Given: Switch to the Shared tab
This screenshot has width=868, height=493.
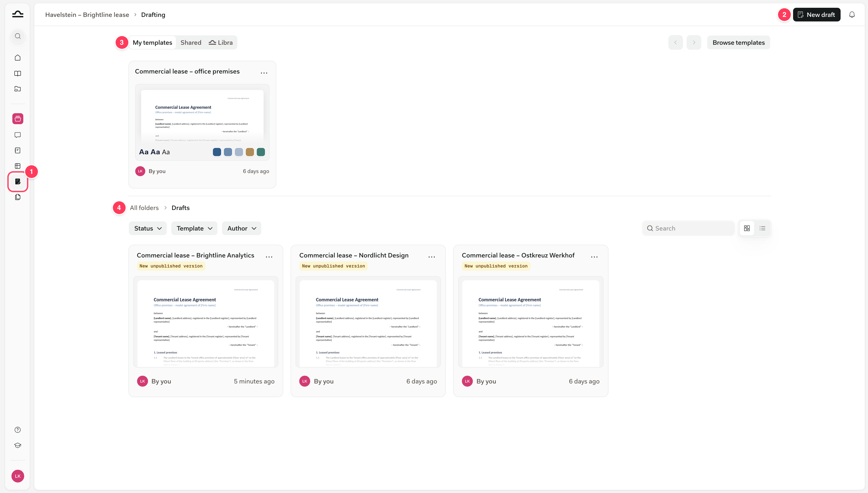Looking at the screenshot, I should 191,43.
